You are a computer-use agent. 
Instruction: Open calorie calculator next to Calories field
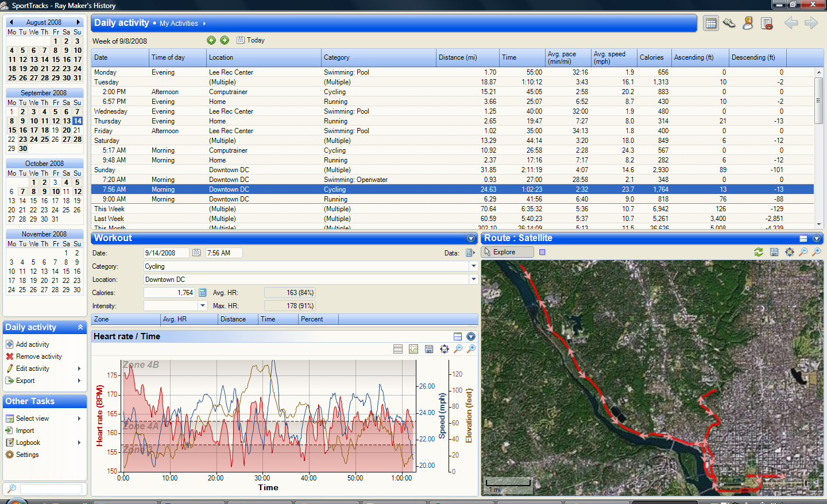[x=202, y=293]
